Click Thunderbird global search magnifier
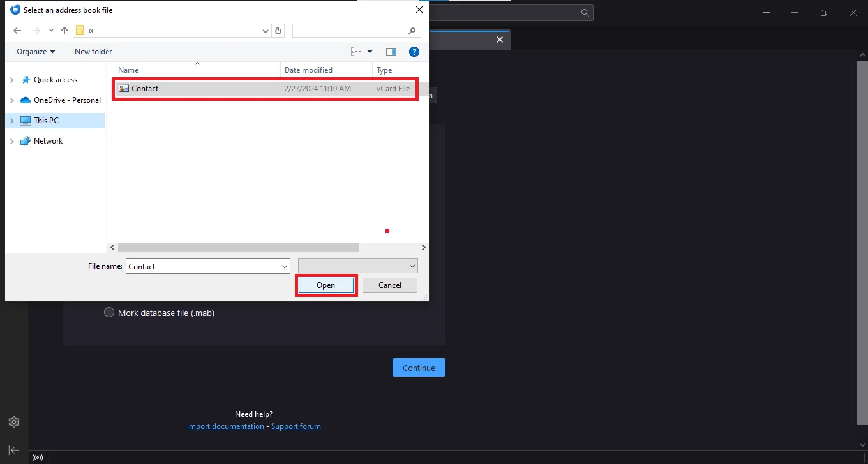The width and height of the screenshot is (868, 464). pyautogui.click(x=585, y=13)
